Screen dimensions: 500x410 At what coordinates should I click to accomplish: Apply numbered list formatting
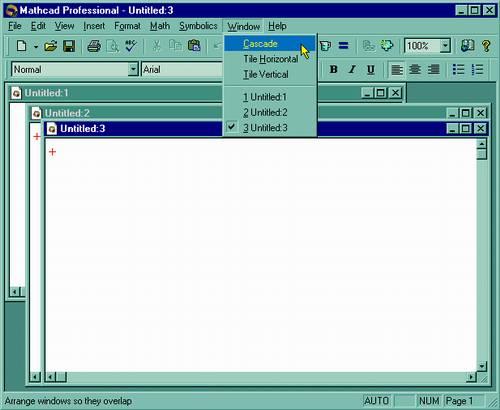click(477, 69)
